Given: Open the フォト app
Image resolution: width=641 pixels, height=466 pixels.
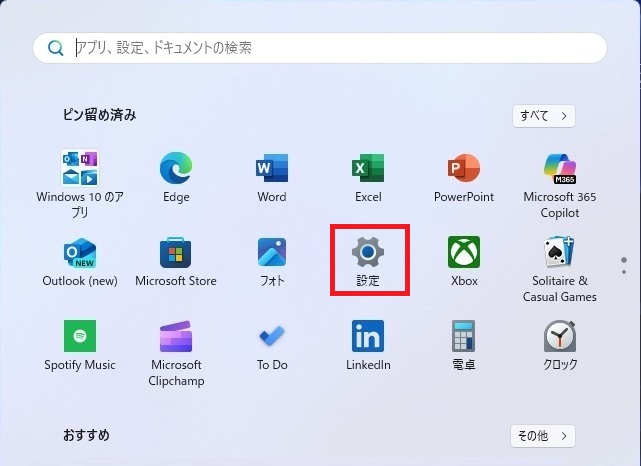Looking at the screenshot, I should point(272,252).
